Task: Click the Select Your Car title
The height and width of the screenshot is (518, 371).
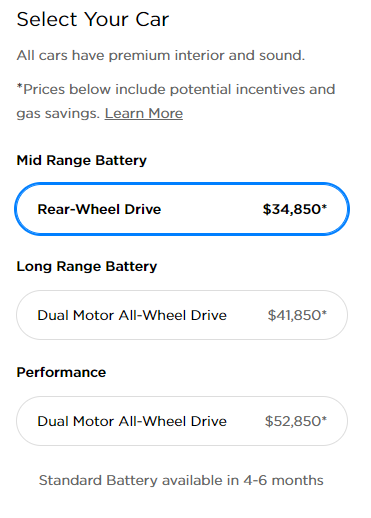Action: point(93,19)
